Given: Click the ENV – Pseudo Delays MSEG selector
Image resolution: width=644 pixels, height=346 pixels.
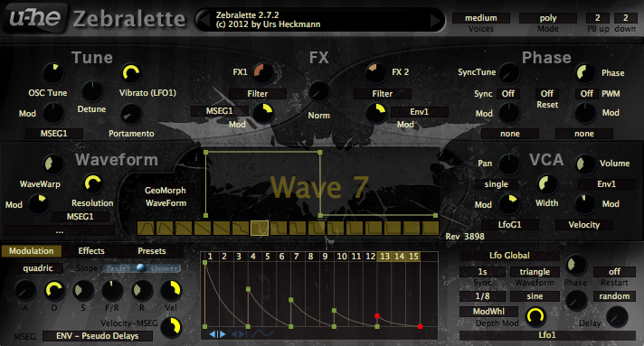Looking at the screenshot, I should tap(98, 336).
